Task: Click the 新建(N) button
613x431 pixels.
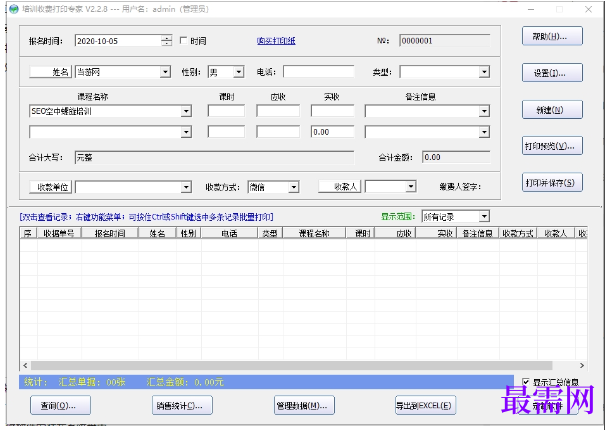Action: click(552, 110)
